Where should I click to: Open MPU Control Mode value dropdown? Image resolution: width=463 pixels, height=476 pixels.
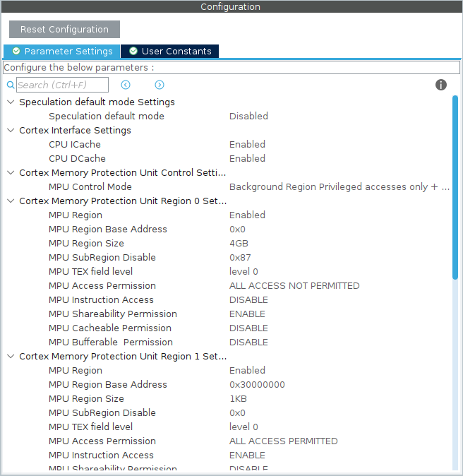click(339, 186)
